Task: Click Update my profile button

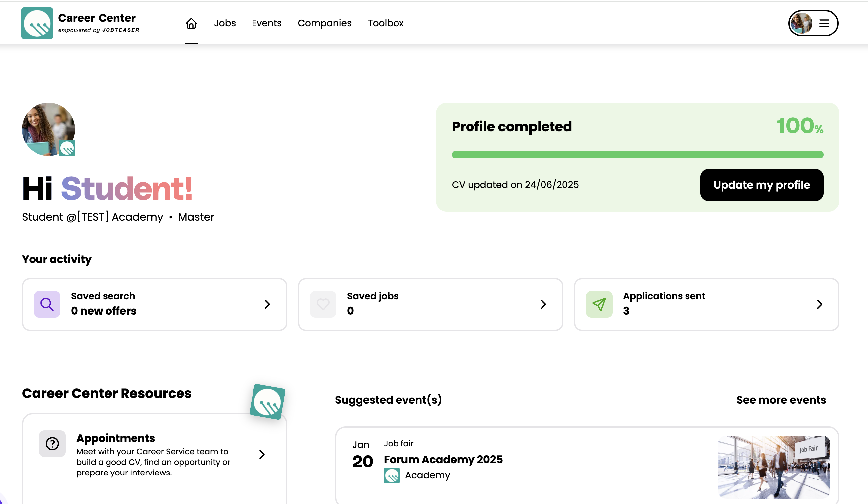Action: click(x=761, y=185)
